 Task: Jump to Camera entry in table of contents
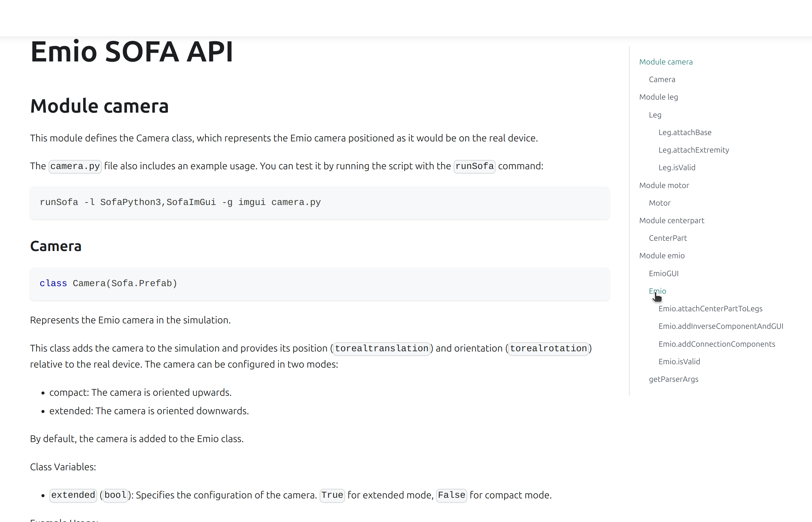[x=662, y=79]
